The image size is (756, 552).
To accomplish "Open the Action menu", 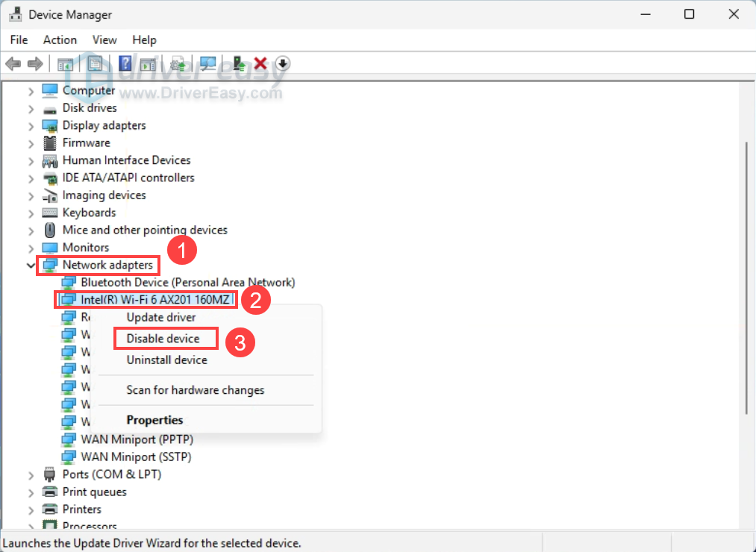I will [60, 40].
